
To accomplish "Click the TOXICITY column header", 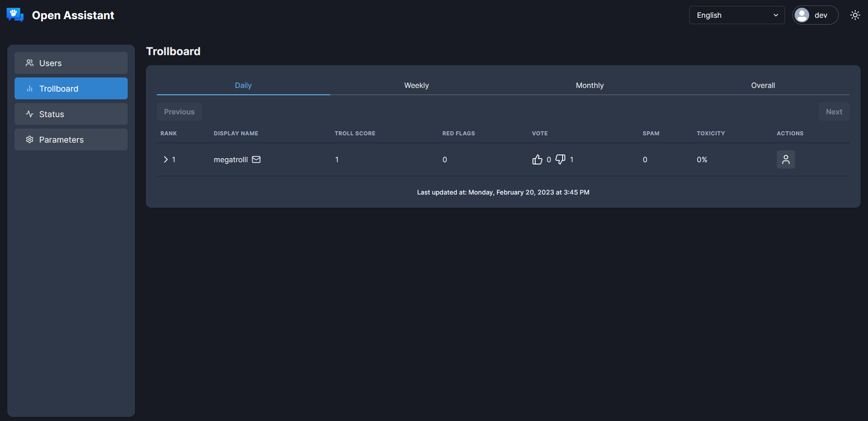I will pyautogui.click(x=711, y=133).
